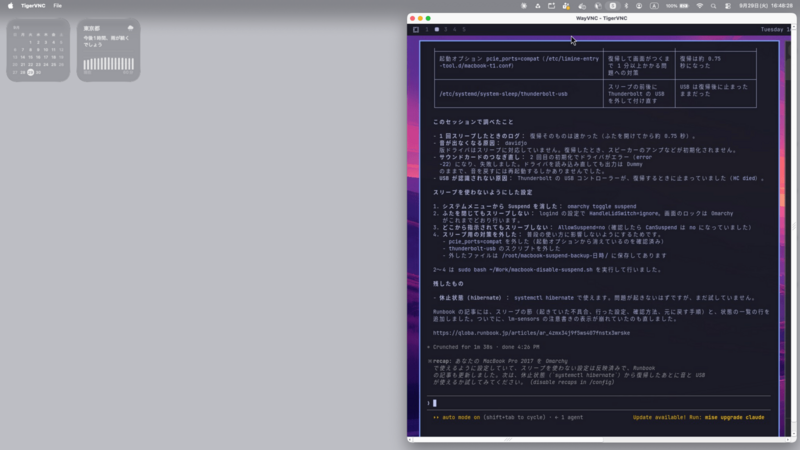
Task: Click the screen capture menu bar icon
Action: (x=552, y=6)
